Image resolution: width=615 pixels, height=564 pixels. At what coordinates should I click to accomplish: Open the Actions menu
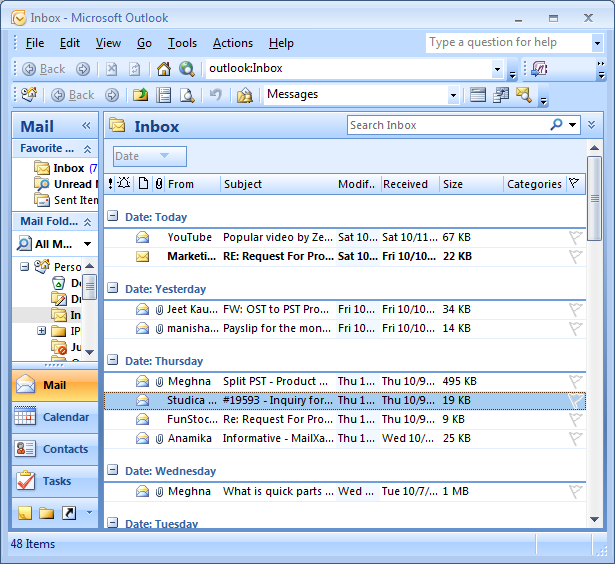[x=233, y=43]
